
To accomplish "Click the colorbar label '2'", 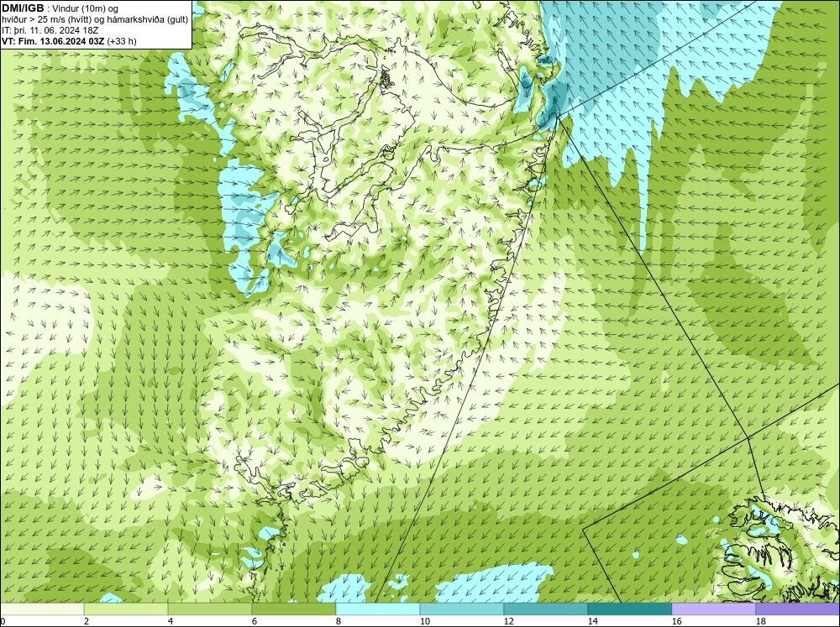I will 87,621.
